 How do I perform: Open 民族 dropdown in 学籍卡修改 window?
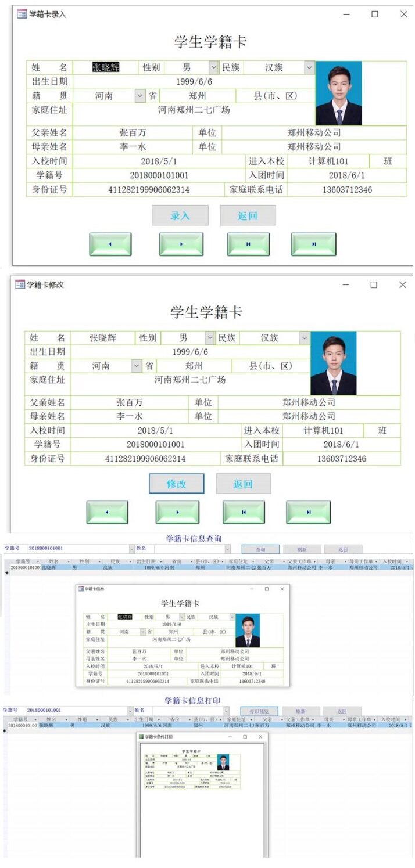coord(305,338)
